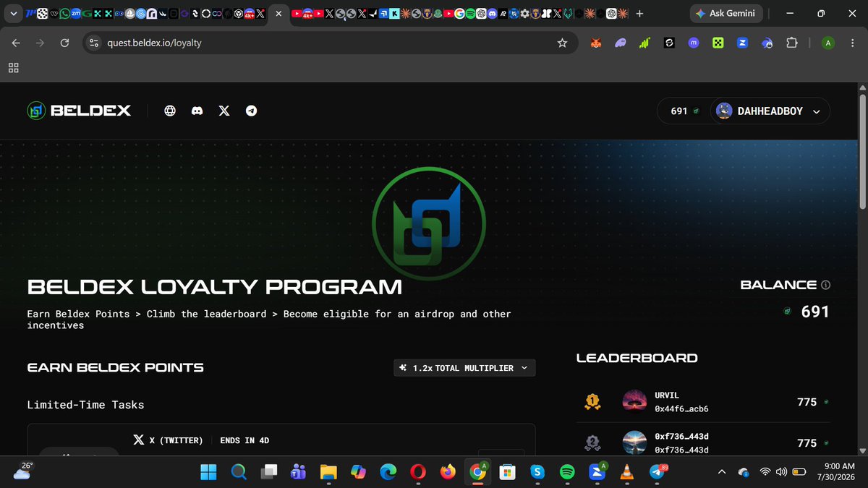
Task: Select the 'Limited-Time Tasks' heading
Action: click(x=85, y=405)
